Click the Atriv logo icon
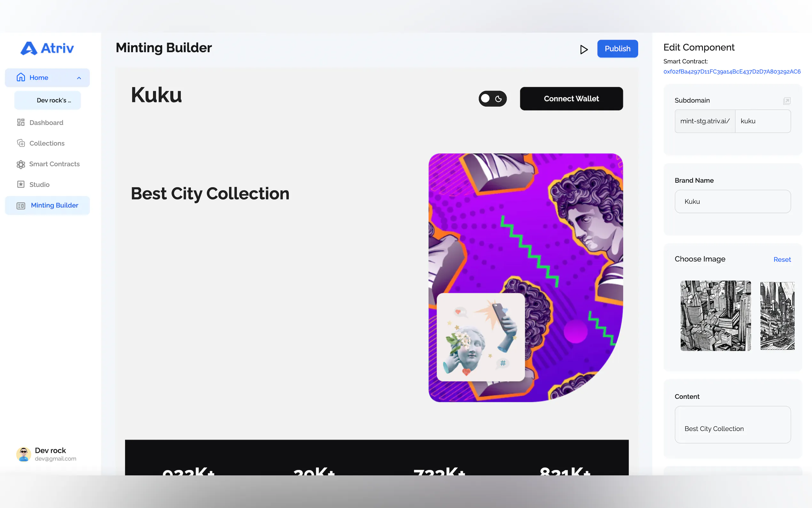 pyautogui.click(x=29, y=48)
